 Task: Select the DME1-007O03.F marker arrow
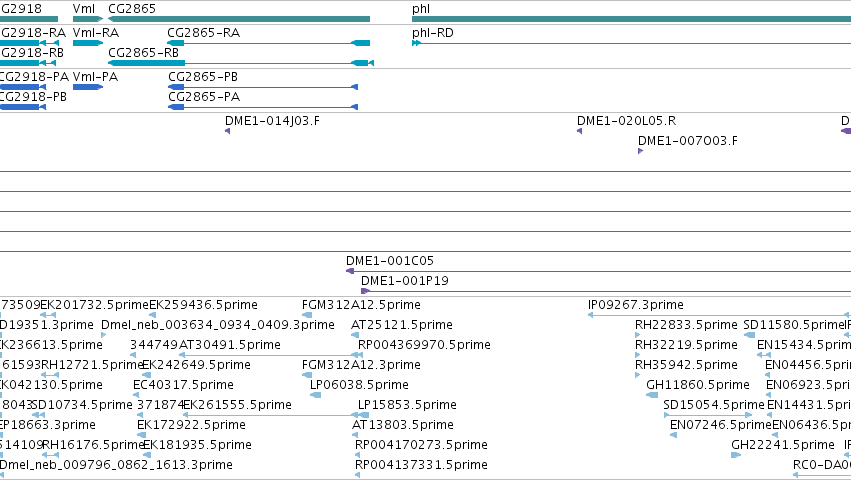click(x=640, y=151)
